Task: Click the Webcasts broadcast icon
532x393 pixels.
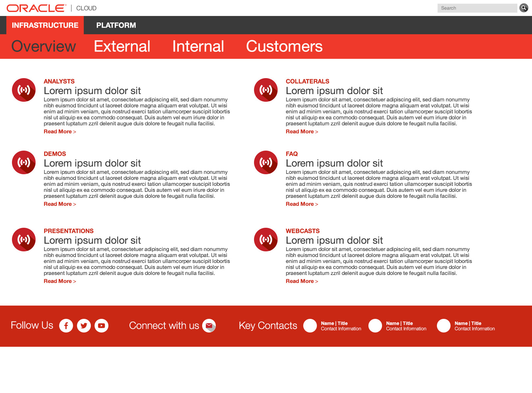Action: 266,239
